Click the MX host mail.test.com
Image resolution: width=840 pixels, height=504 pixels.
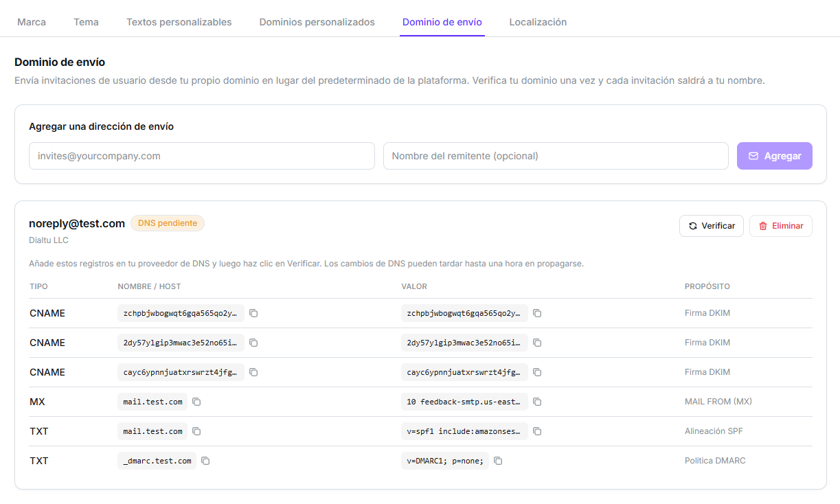pyautogui.click(x=153, y=402)
